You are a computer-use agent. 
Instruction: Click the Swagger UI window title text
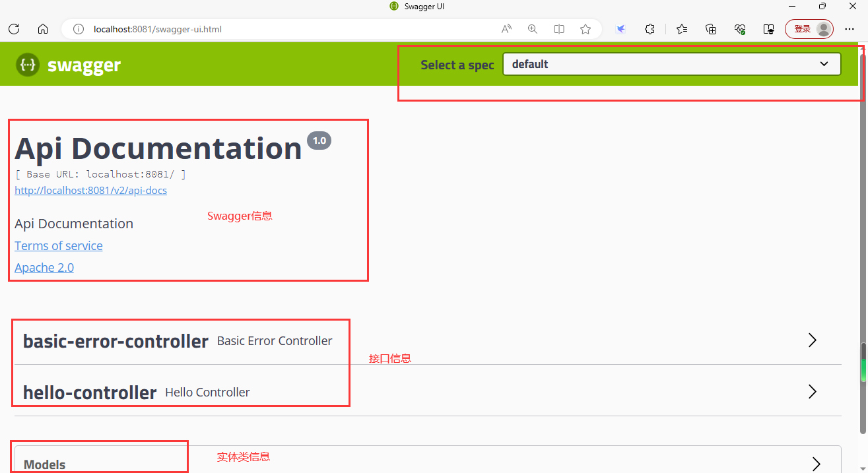424,7
